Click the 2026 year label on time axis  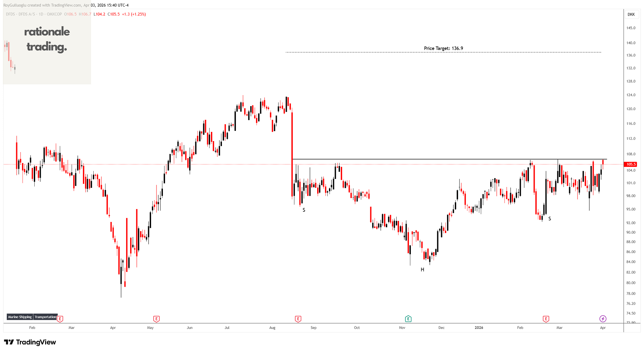[479, 328]
